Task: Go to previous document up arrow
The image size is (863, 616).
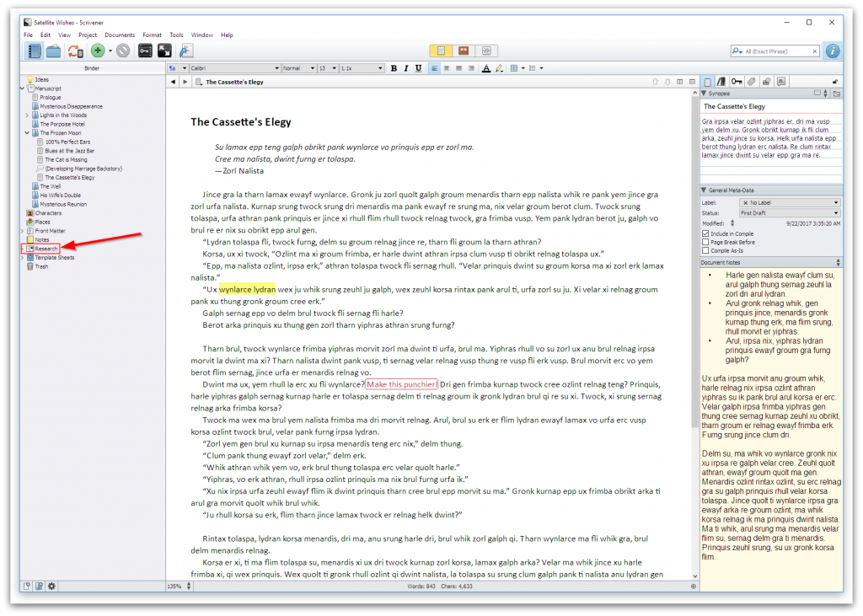Action: click(x=655, y=82)
